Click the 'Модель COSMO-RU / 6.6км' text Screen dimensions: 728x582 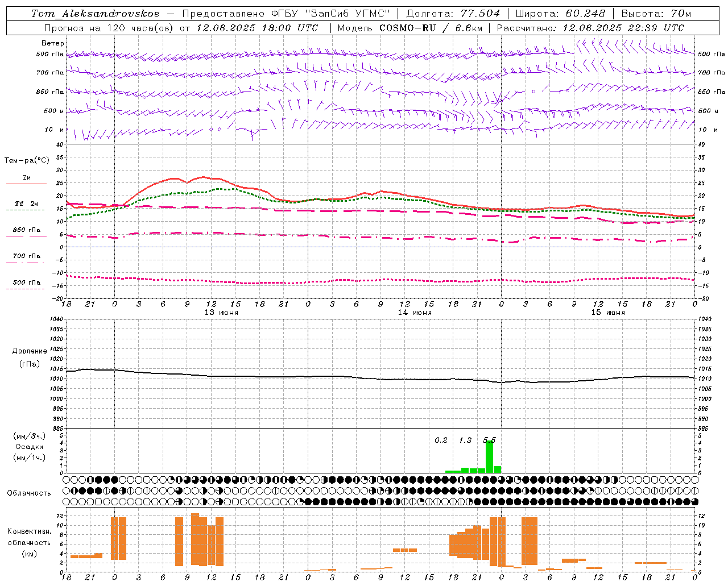pyautogui.click(x=410, y=28)
